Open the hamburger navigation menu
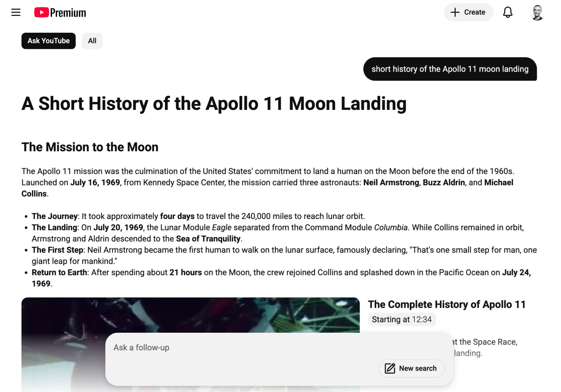The image size is (561, 392). pos(16,12)
